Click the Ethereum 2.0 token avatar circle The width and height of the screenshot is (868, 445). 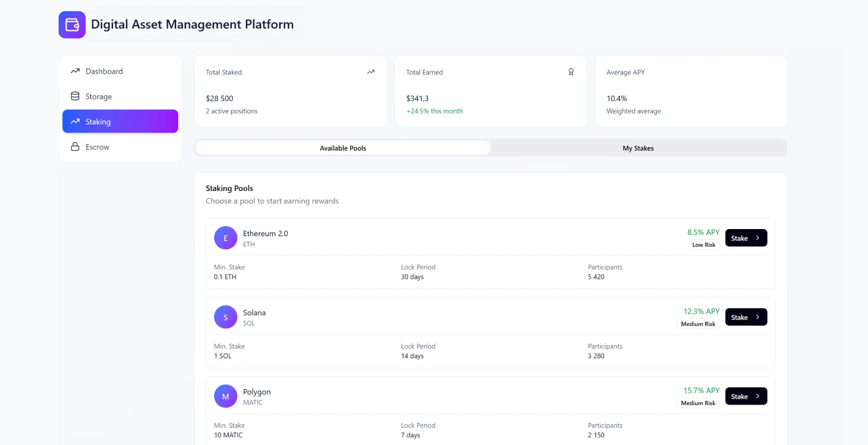(x=225, y=237)
